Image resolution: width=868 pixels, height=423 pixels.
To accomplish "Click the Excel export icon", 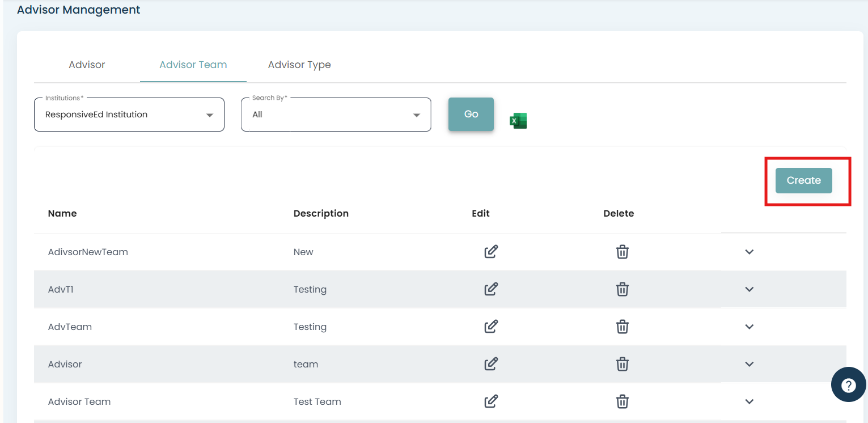I will point(518,121).
